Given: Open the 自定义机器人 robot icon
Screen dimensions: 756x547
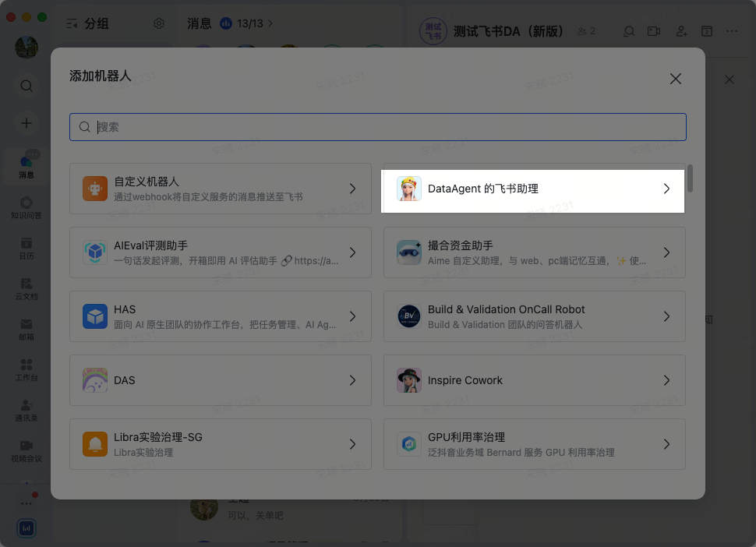Looking at the screenshot, I should (x=95, y=189).
